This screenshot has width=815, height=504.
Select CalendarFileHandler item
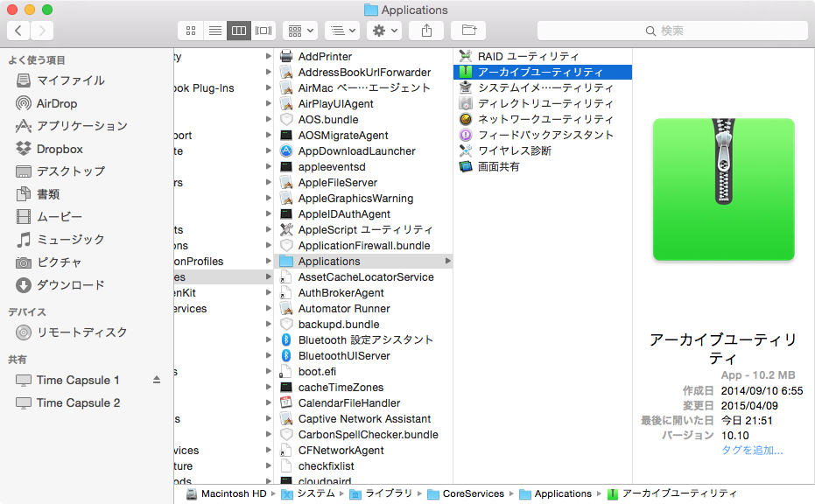pyautogui.click(x=363, y=403)
